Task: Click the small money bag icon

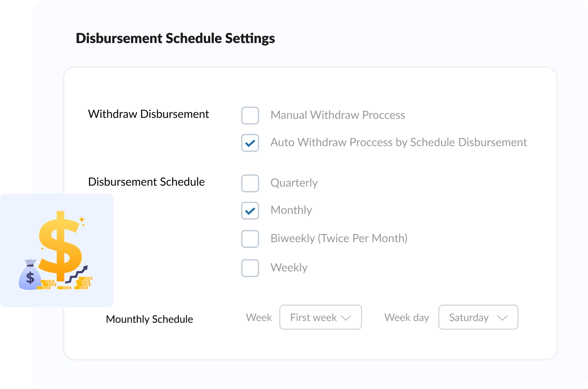Action: pos(30,275)
